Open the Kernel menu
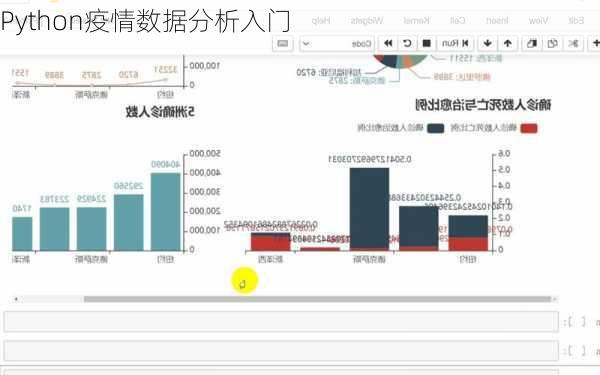 coord(416,20)
